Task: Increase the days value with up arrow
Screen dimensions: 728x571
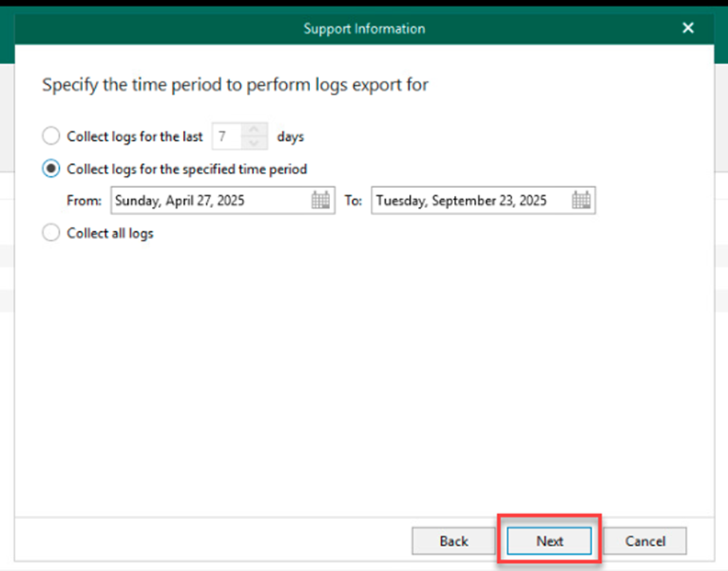Action: (254, 130)
